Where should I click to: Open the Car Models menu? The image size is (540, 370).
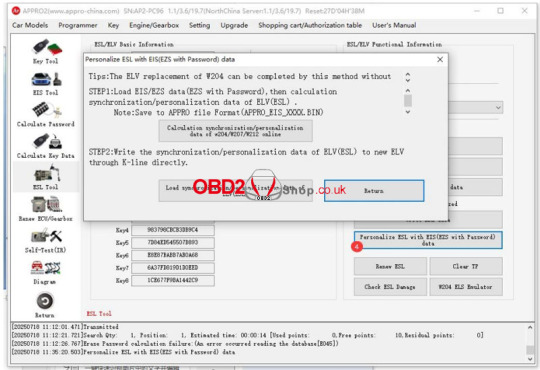click(30, 25)
